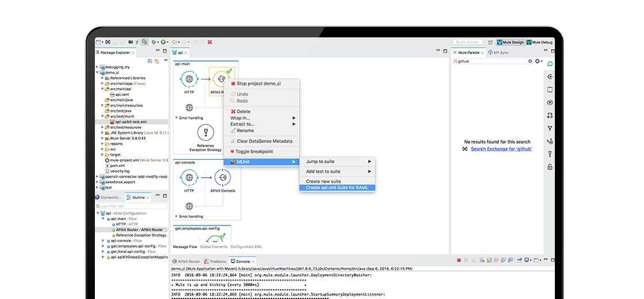The width and height of the screenshot is (644, 299).
Task: Click Collapse All in Package Explorer
Action: [x=150, y=61]
